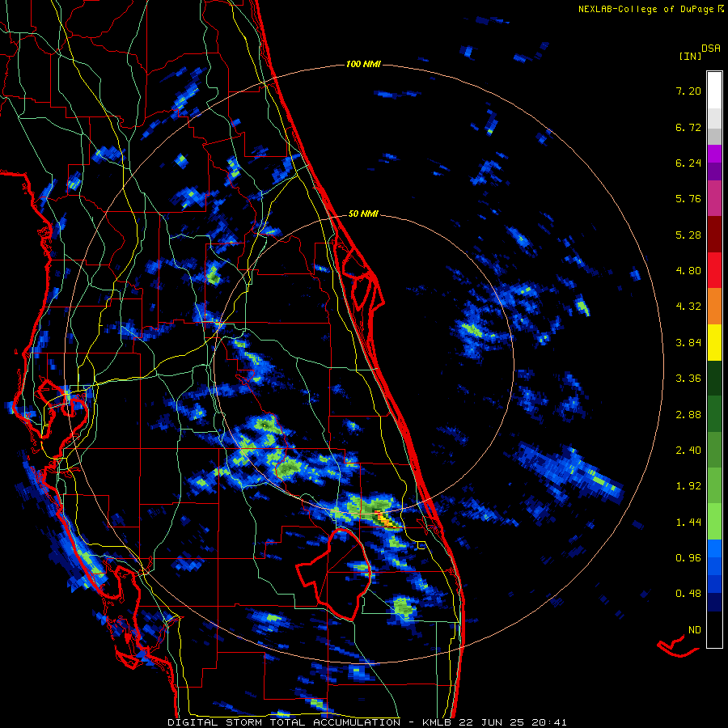Image resolution: width=728 pixels, height=728 pixels.
Task: Pick the black ND swatch in legend
Action: (714, 629)
